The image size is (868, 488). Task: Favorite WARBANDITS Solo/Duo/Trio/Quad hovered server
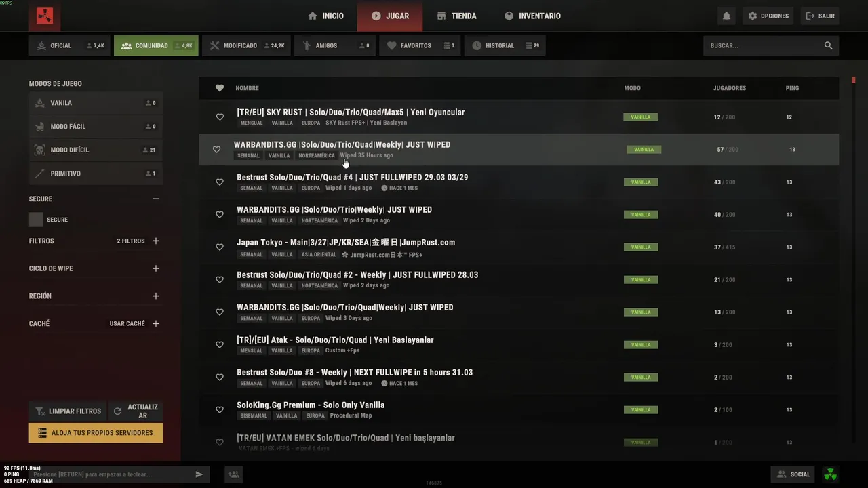tap(217, 149)
